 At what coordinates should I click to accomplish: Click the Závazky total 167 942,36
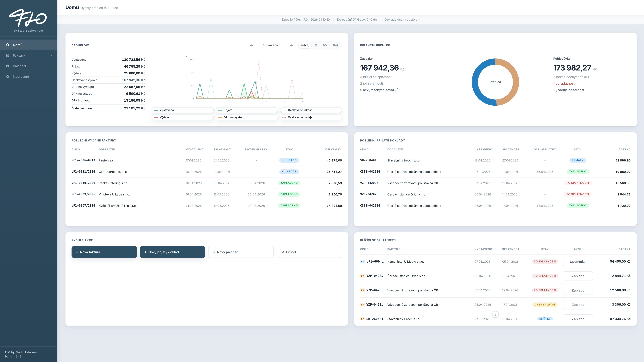coord(379,68)
